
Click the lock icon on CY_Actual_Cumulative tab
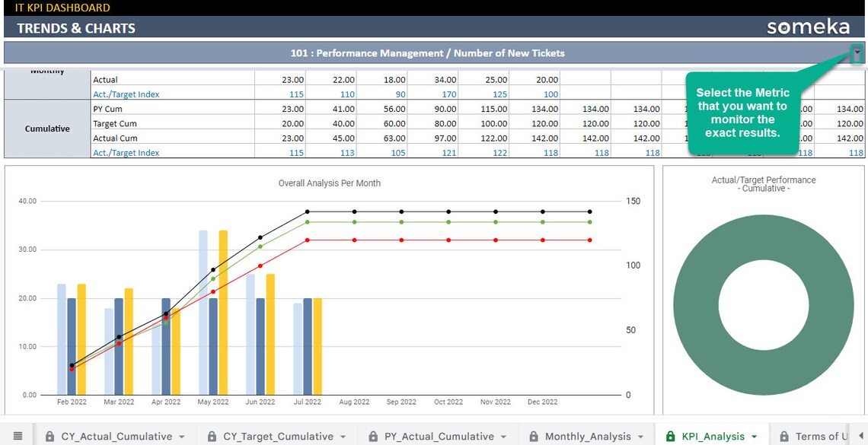pyautogui.click(x=49, y=436)
